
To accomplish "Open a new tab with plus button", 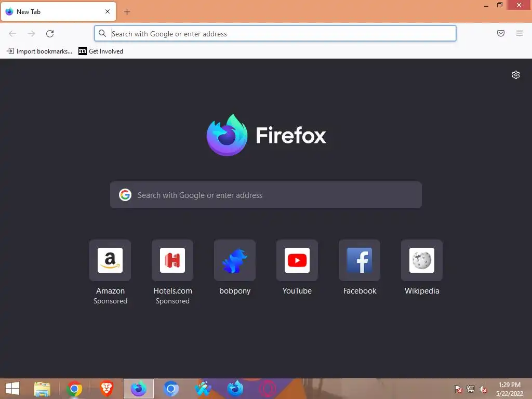I will click(127, 12).
